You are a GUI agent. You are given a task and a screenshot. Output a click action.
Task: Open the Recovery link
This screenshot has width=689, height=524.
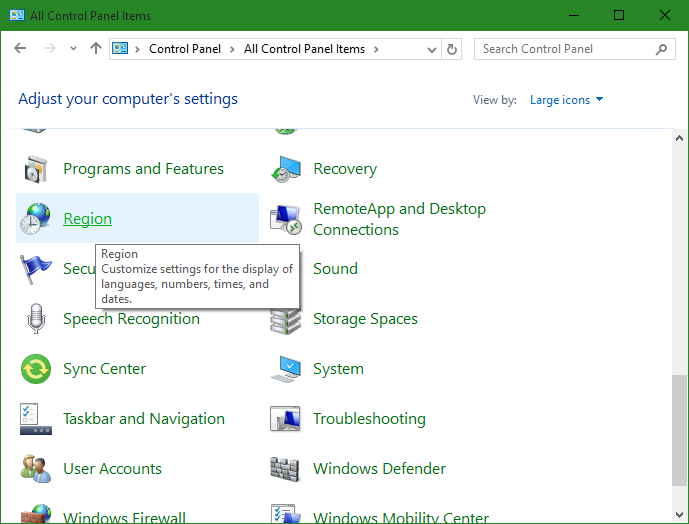coord(345,169)
